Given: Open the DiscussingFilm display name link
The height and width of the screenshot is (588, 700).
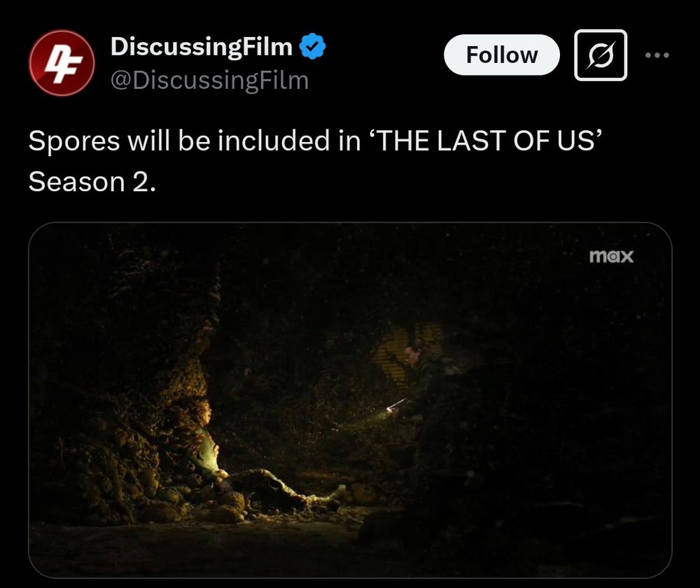Looking at the screenshot, I should 202,46.
